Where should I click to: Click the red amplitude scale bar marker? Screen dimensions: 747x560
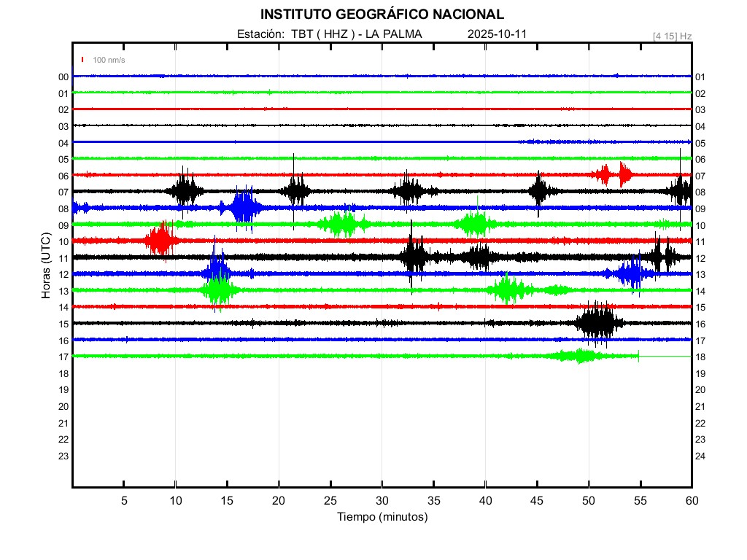(83, 60)
